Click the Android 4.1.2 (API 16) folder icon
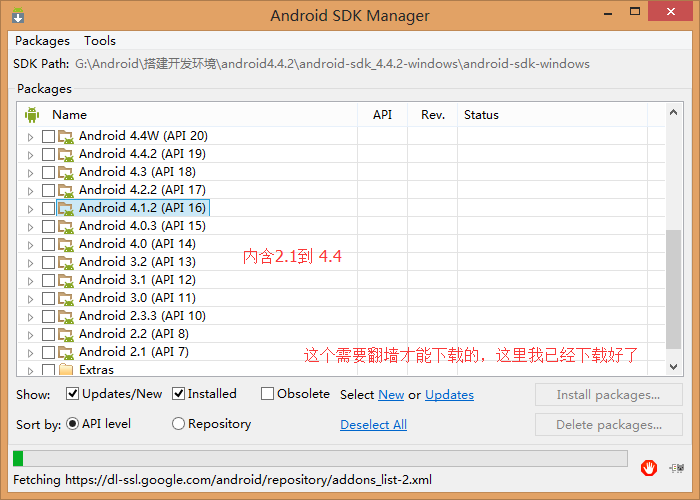 pos(66,208)
